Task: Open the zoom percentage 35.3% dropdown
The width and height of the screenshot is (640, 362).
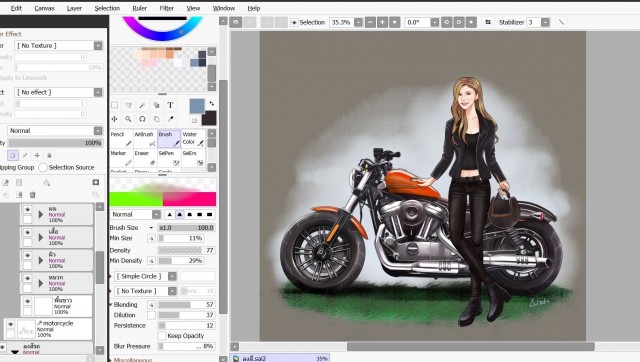Action: pos(358,22)
